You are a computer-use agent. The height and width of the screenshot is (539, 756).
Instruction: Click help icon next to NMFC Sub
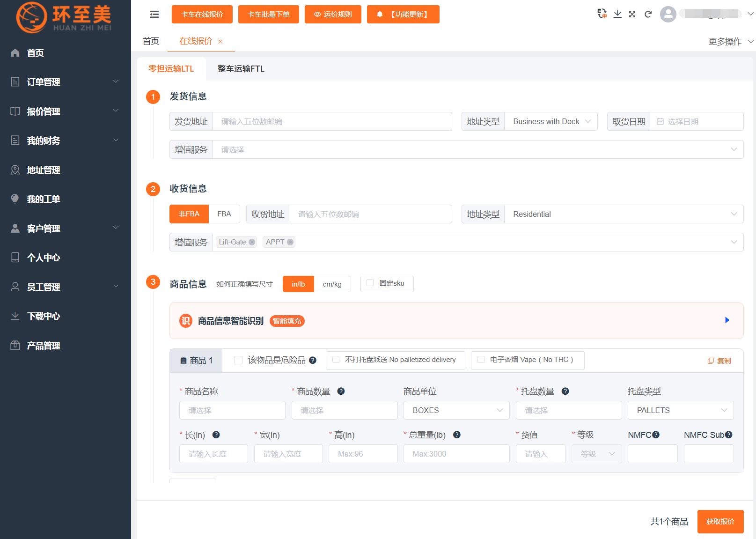pyautogui.click(x=729, y=435)
